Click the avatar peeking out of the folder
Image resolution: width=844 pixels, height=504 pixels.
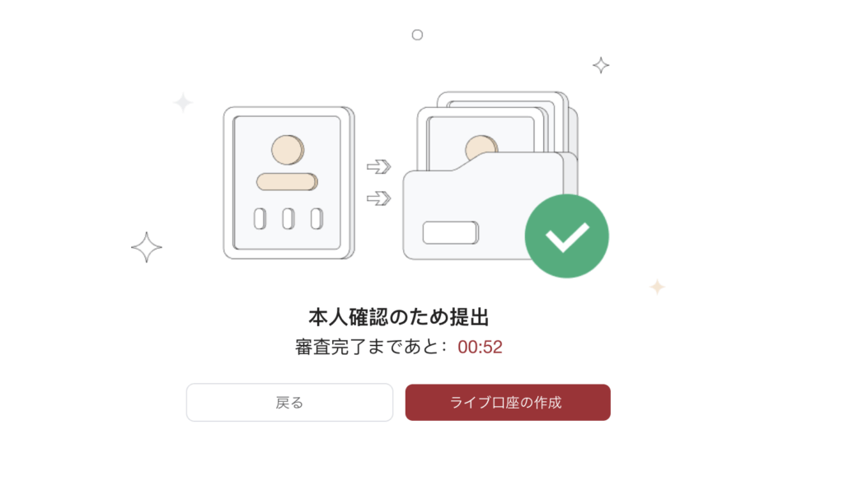tap(481, 147)
